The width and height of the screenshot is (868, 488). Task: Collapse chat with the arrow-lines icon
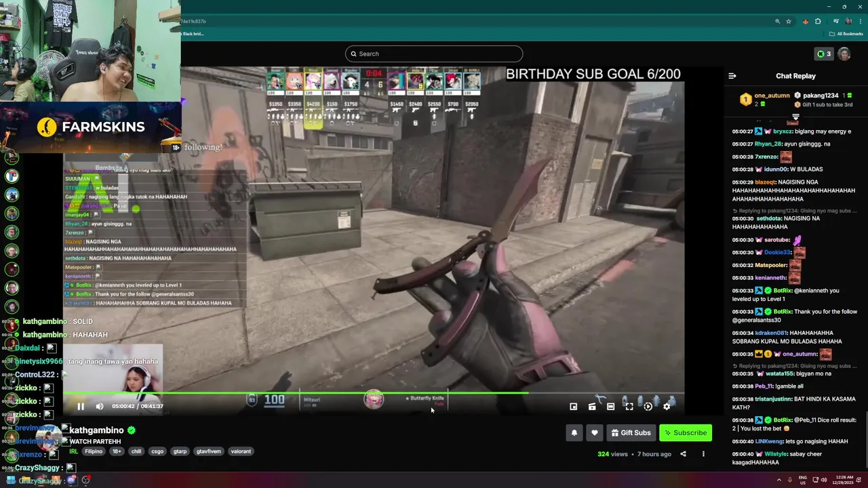coord(732,76)
